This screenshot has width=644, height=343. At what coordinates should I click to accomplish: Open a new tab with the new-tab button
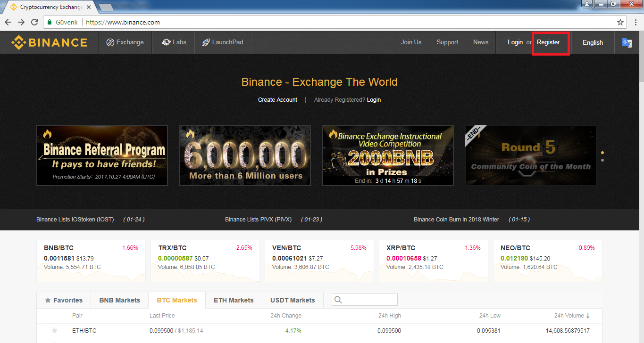tap(106, 7)
